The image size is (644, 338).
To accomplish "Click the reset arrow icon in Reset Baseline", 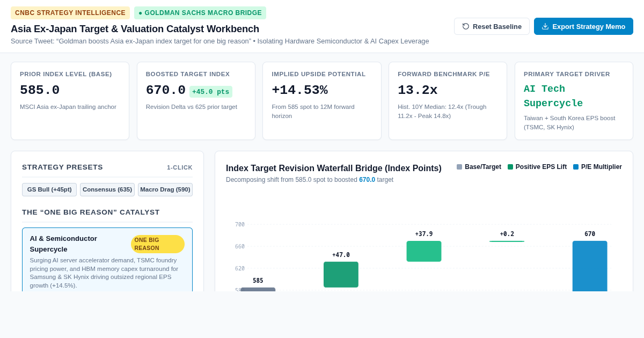I will pos(466,26).
